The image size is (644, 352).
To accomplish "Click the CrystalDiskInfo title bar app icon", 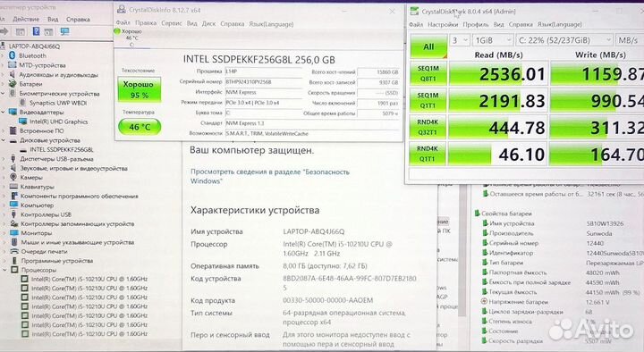I will tap(122, 10).
